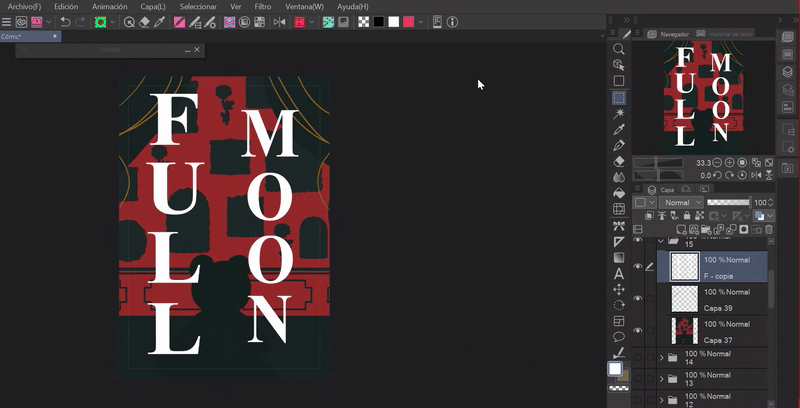
Task: Choose the Eraser tool in the tool palette
Action: (619, 161)
